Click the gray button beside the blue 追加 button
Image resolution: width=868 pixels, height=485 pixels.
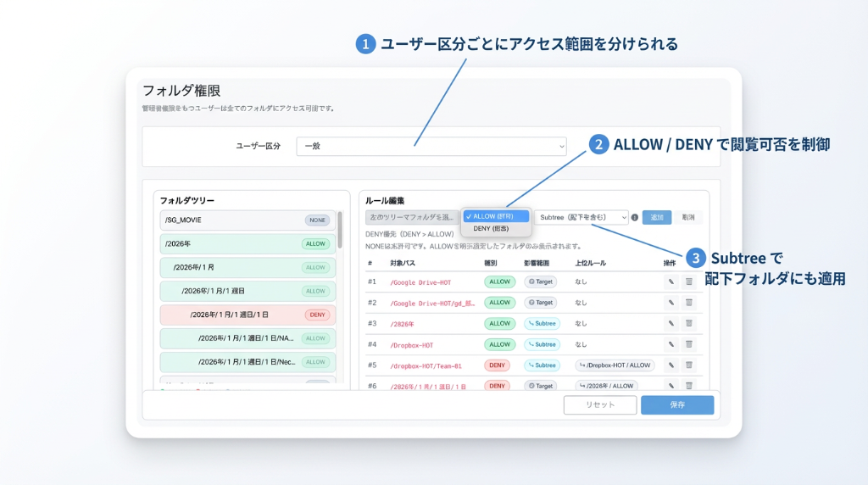point(688,218)
